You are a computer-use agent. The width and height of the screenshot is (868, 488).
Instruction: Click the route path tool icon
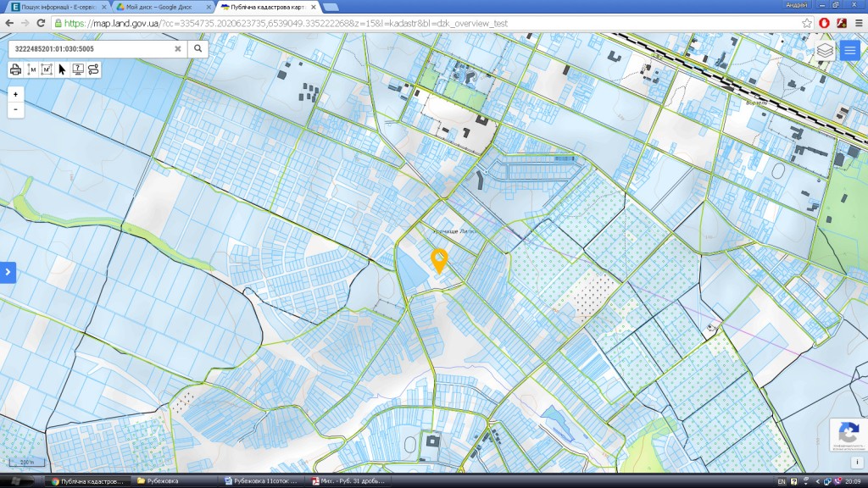coord(93,69)
